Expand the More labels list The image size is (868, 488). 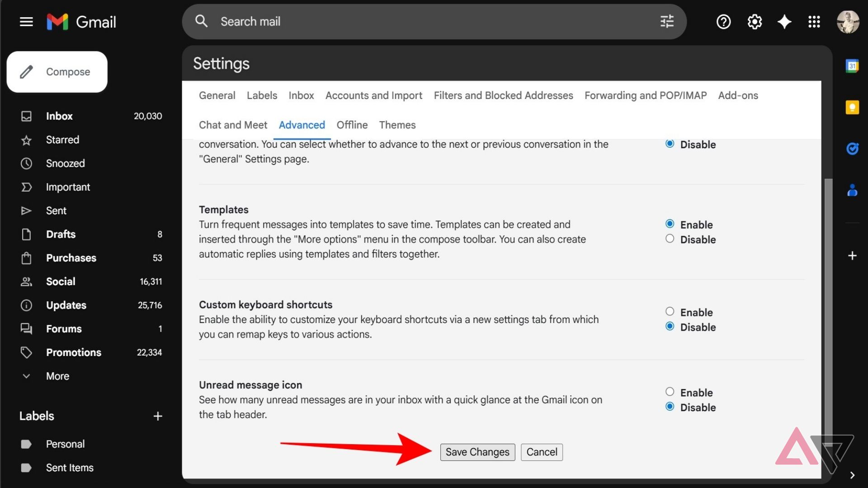tap(57, 376)
